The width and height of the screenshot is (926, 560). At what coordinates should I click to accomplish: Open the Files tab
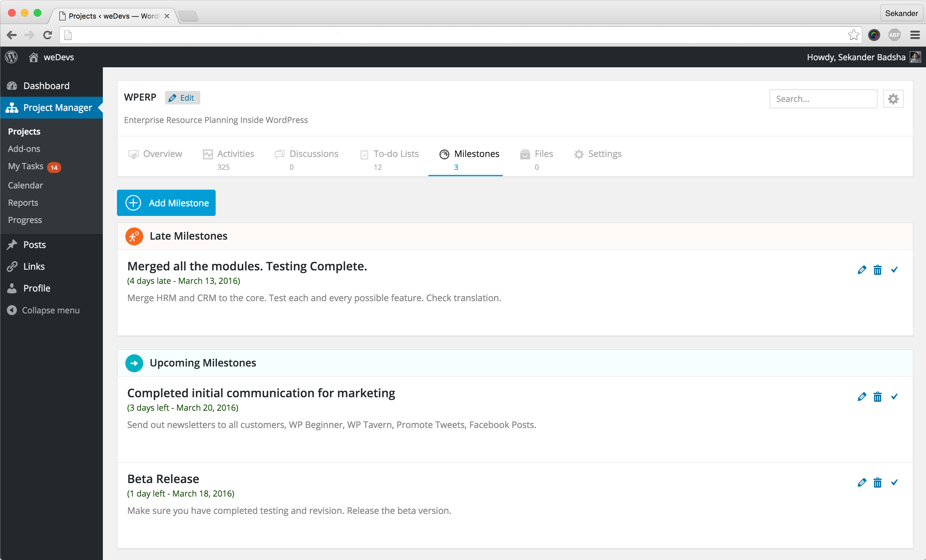(x=536, y=159)
